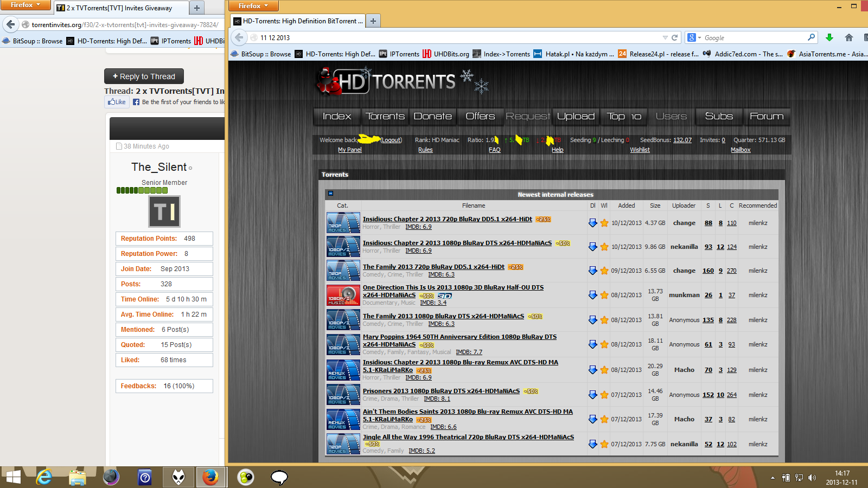
Task: Open search engine selector dropdown
Action: click(694, 37)
